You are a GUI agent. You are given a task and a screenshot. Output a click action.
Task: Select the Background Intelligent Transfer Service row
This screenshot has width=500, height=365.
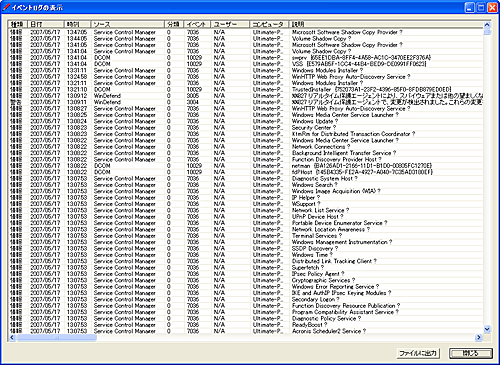[x=246, y=153]
